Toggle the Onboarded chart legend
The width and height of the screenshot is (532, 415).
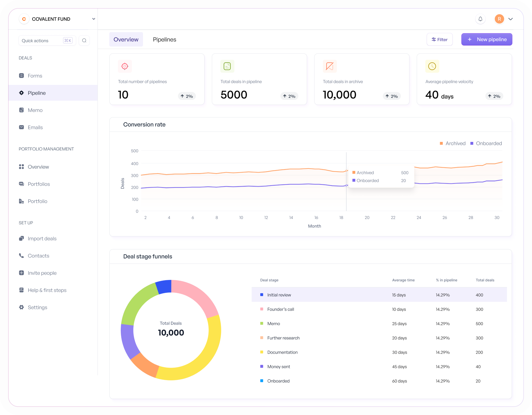tap(486, 143)
